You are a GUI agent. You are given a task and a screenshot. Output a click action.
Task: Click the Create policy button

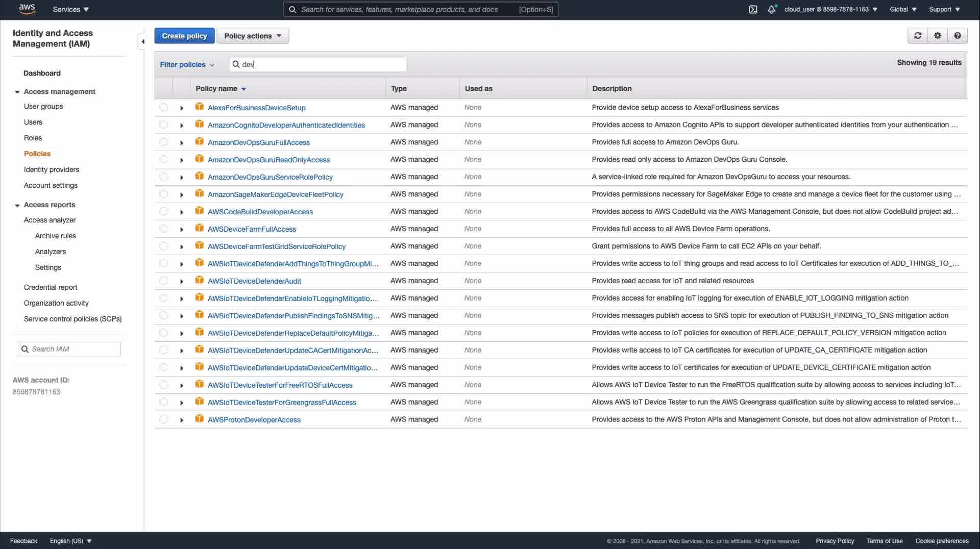tap(184, 36)
